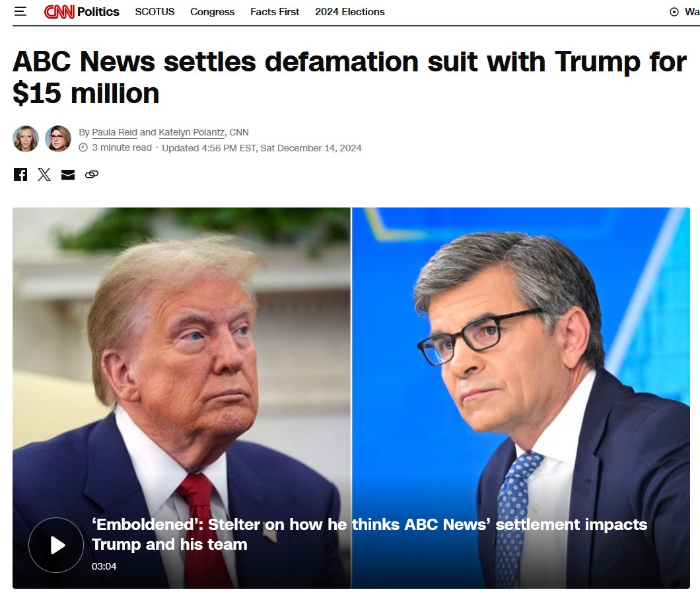This screenshot has height=600, width=700.
Task: Open the hamburger menu icon
Action: tap(20, 12)
